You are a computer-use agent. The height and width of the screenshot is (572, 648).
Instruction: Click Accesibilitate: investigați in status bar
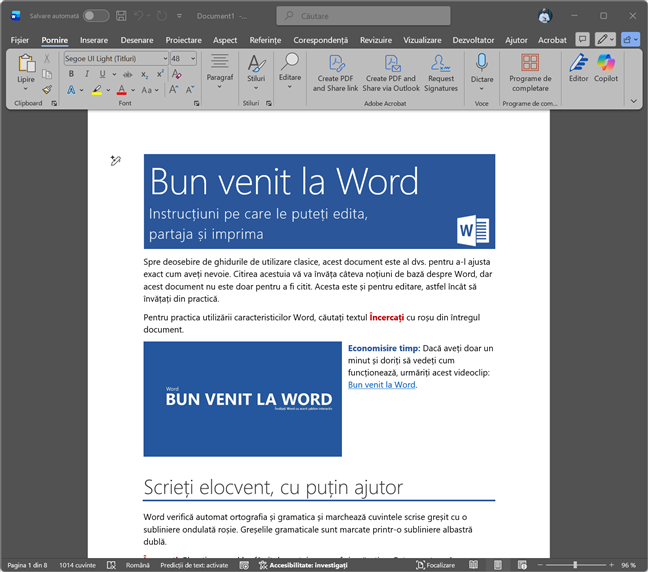tap(304, 565)
